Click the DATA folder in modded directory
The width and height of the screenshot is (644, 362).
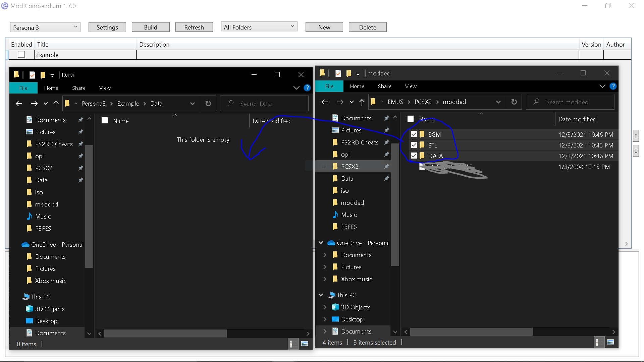[435, 156]
